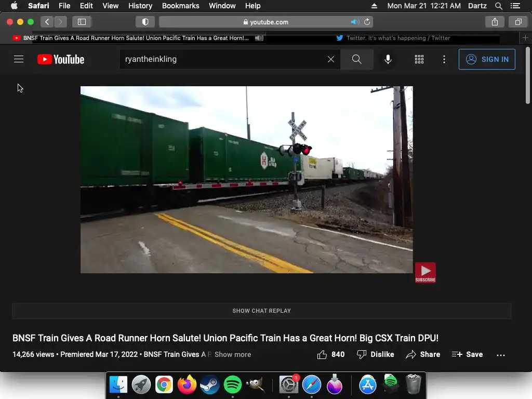Screen dimensions: 532x399
Task: Open the Window menu
Action: point(222,6)
